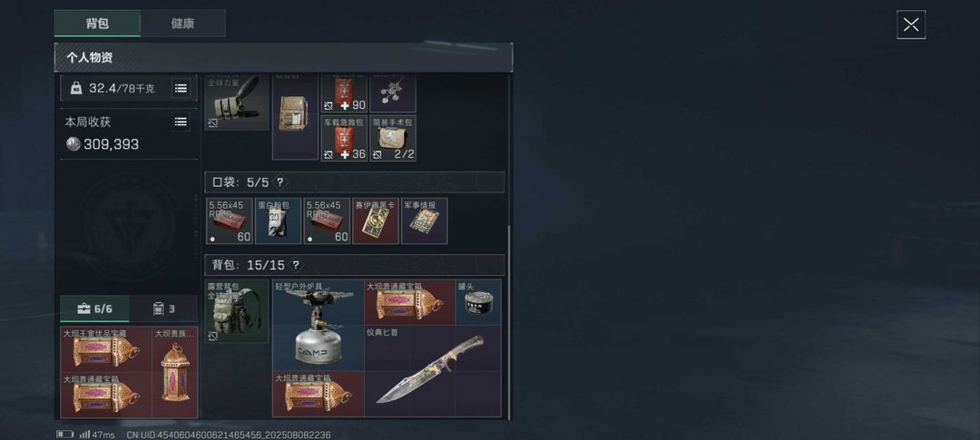Select the container tab showing 3
This screenshot has width=980, height=440.
click(163, 308)
